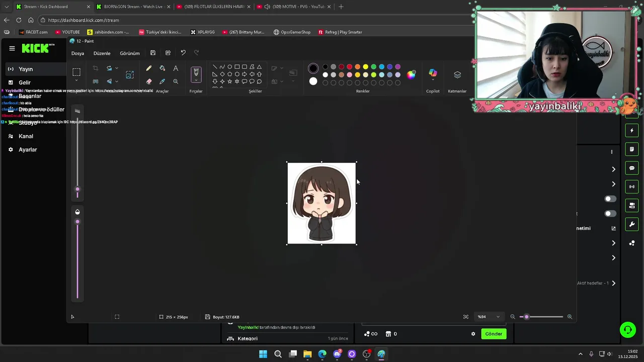Expand the Brushes dropdown arrow

[196, 81]
